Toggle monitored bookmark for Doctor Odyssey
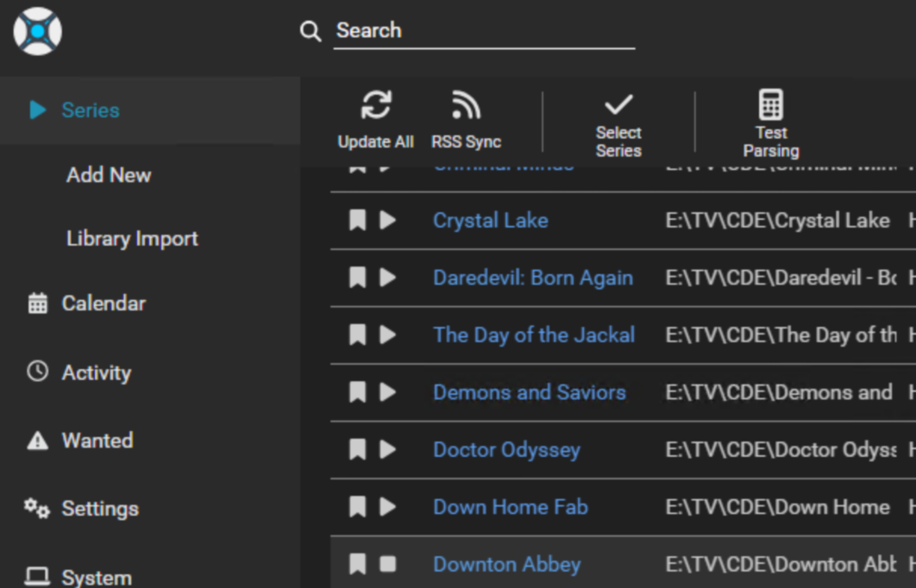Image resolution: width=916 pixels, height=588 pixels. pyautogui.click(x=357, y=450)
